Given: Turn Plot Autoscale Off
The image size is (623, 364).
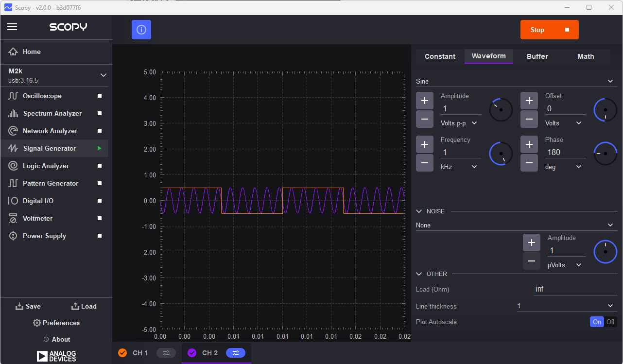Looking at the screenshot, I should [x=610, y=322].
